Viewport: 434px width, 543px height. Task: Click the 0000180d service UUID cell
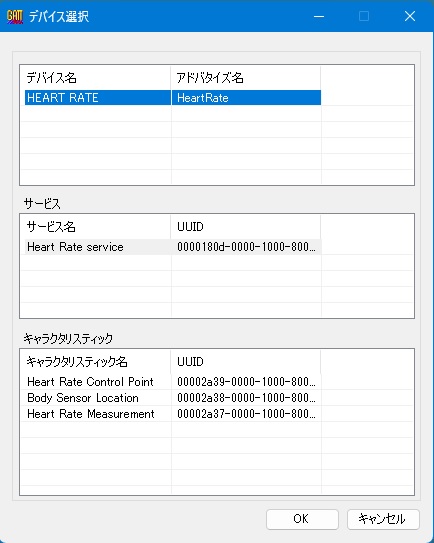coord(246,247)
